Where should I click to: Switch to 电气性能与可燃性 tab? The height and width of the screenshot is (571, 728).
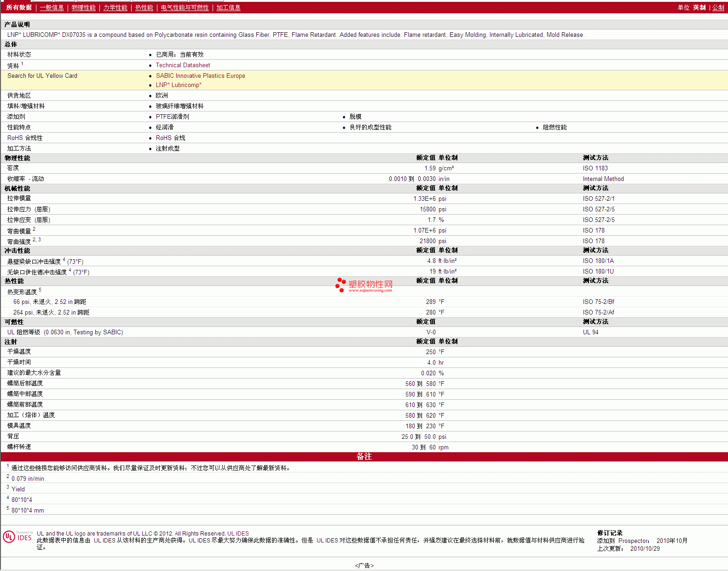(x=185, y=7)
